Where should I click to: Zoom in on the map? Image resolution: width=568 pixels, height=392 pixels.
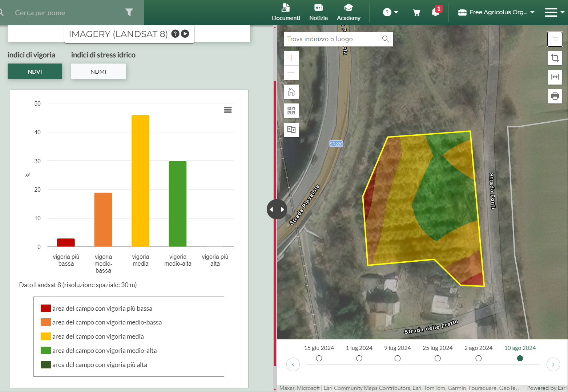(x=291, y=58)
